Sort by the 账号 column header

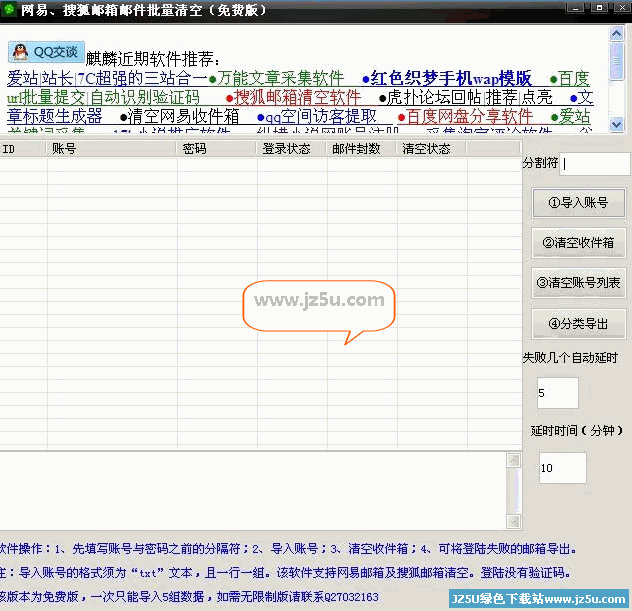[x=111, y=149]
